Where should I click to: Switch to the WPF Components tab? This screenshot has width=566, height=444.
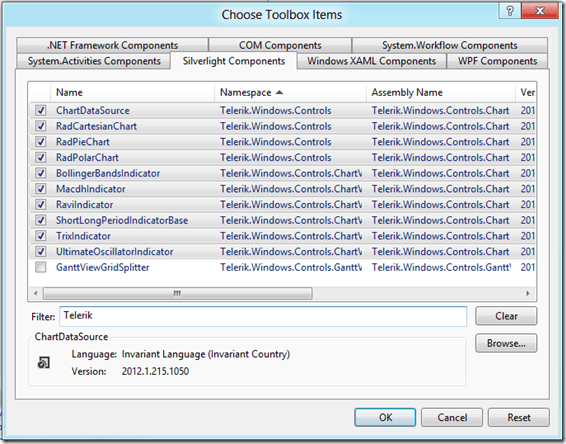pos(497,61)
